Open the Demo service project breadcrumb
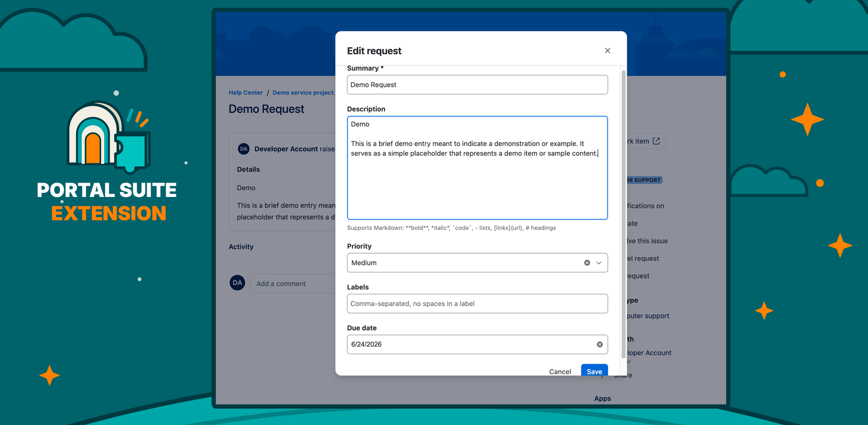This screenshot has width=868, height=425. pyautogui.click(x=303, y=93)
